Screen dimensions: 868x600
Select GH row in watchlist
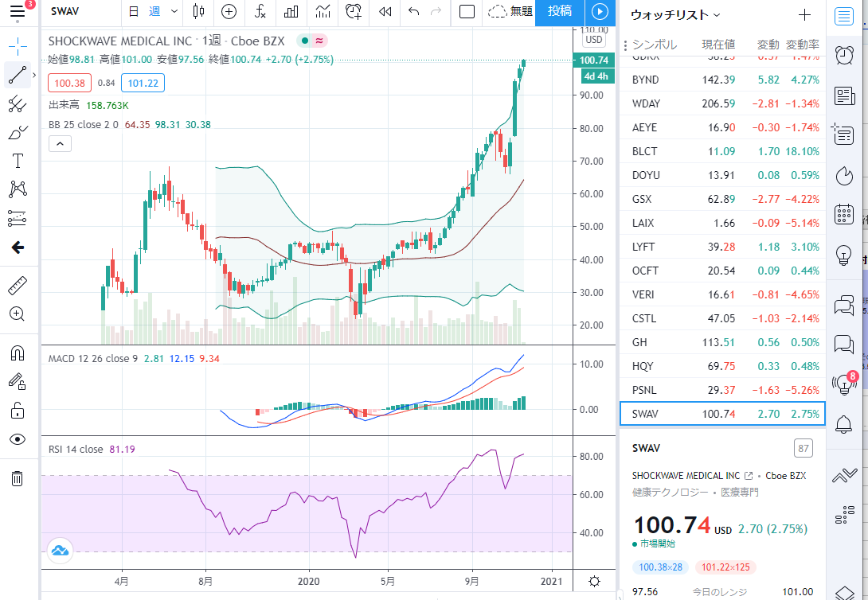pyautogui.click(x=722, y=342)
